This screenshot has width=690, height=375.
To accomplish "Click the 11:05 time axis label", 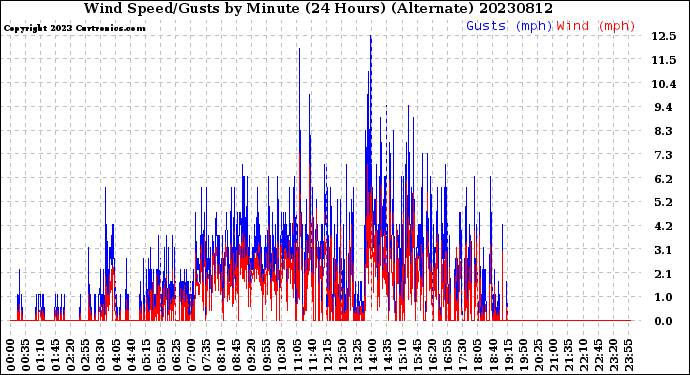I will tap(297, 355).
